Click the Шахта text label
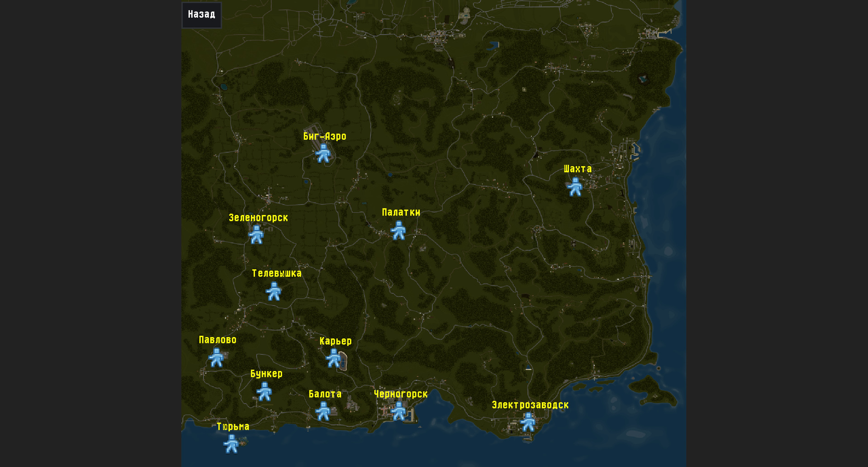This screenshot has height=467, width=868. pyautogui.click(x=578, y=169)
